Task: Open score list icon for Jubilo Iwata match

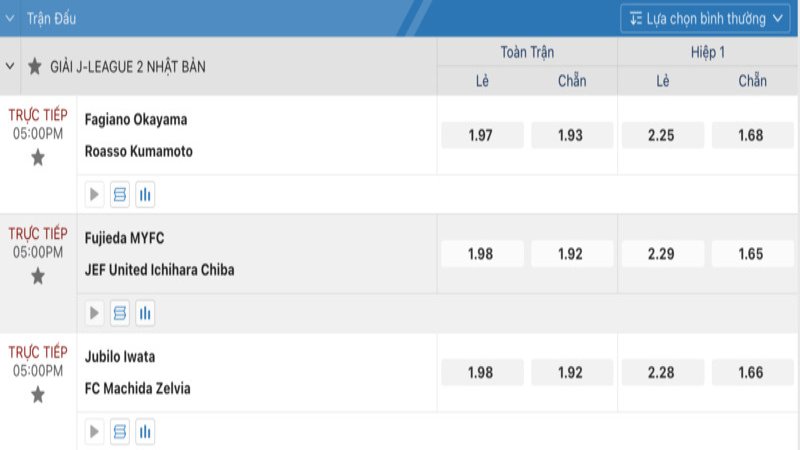Action: pos(120,432)
